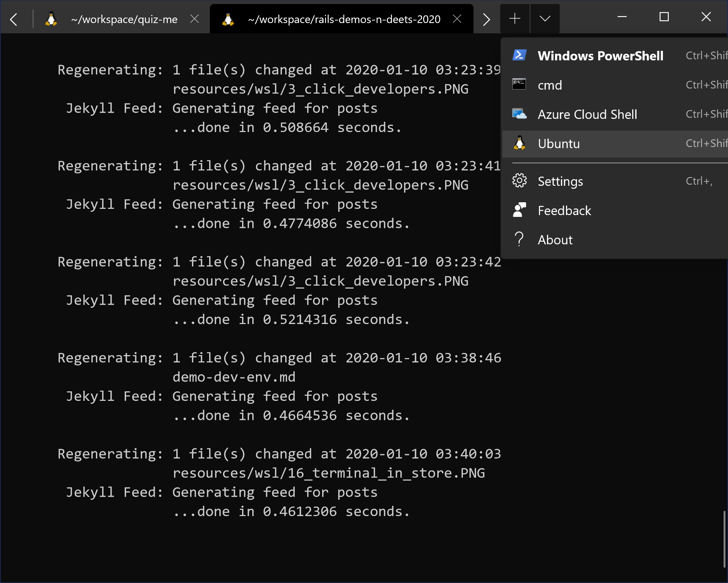Click the Windows PowerShell icon

click(519, 55)
